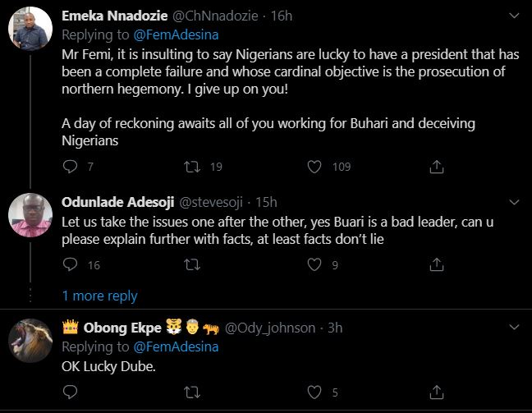Like Emeka Nnadozie's tweet
The image size is (532, 413).
314,167
